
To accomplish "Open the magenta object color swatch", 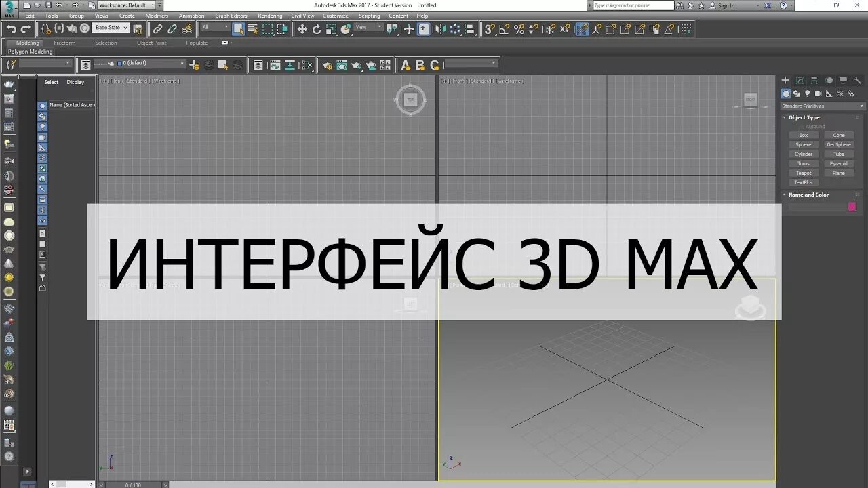I will [x=852, y=207].
